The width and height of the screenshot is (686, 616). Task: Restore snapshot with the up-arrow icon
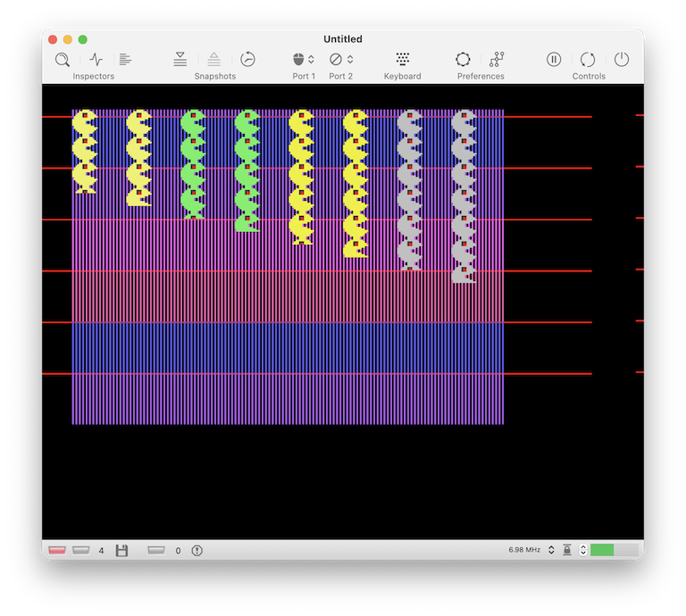[x=214, y=60]
